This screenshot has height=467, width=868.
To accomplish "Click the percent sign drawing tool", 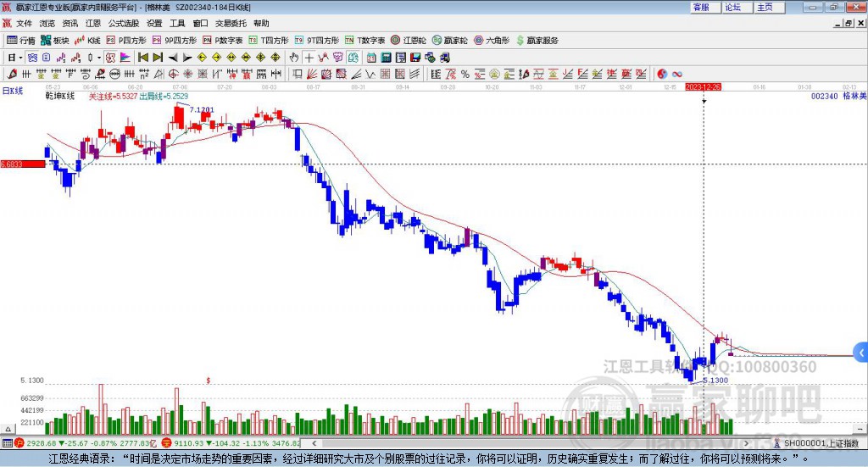I will coord(465,74).
